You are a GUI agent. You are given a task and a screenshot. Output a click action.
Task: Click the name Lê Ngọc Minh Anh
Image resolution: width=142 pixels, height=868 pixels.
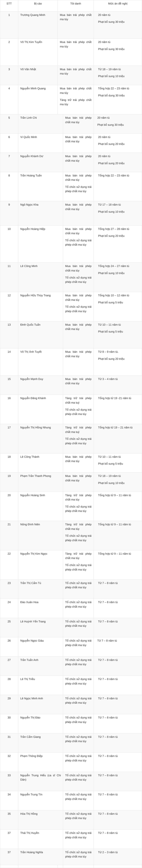32,698
